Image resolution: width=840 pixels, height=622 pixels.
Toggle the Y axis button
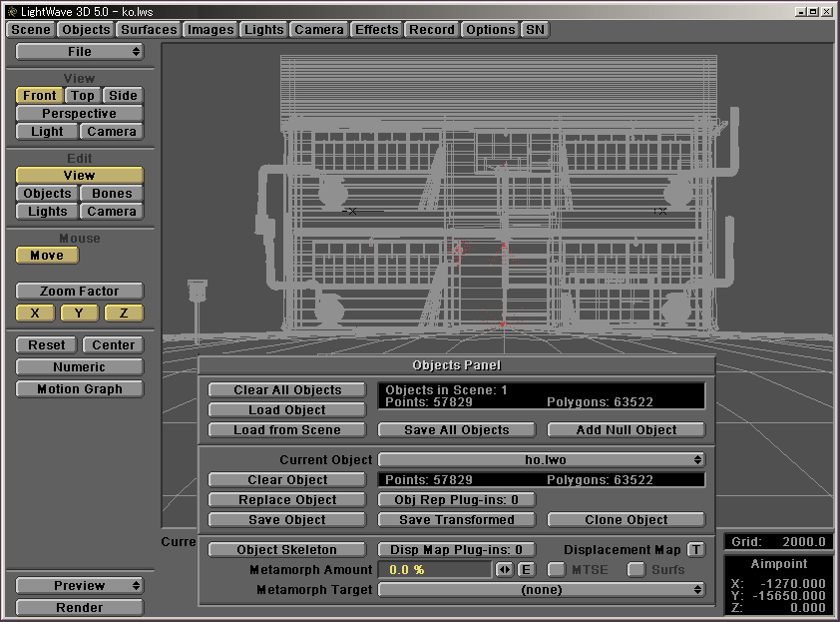[80, 313]
